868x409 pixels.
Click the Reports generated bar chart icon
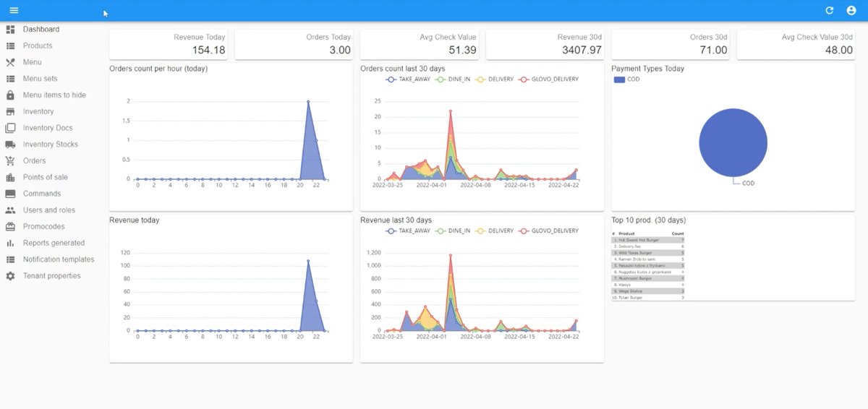coord(10,244)
